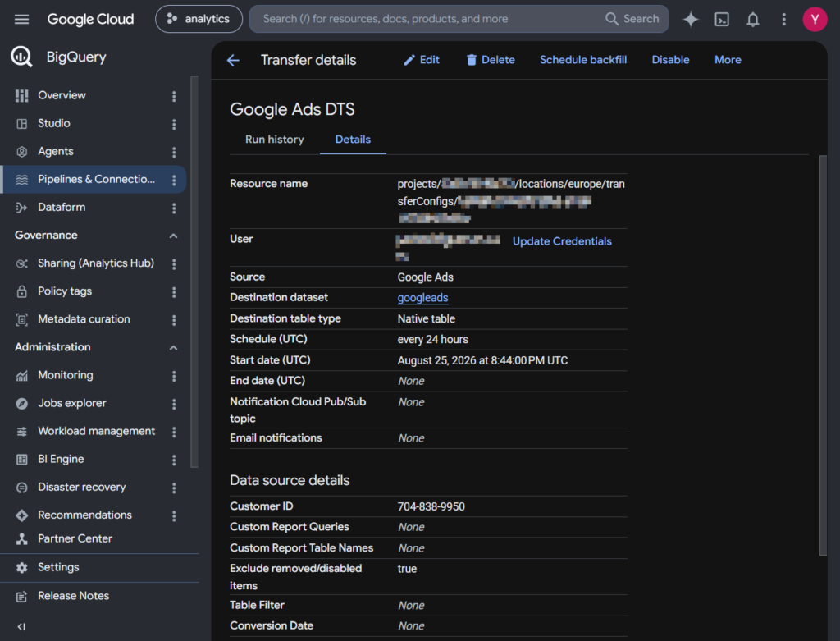Click the Metadata curation icon
This screenshot has height=641, width=840.
click(22, 319)
